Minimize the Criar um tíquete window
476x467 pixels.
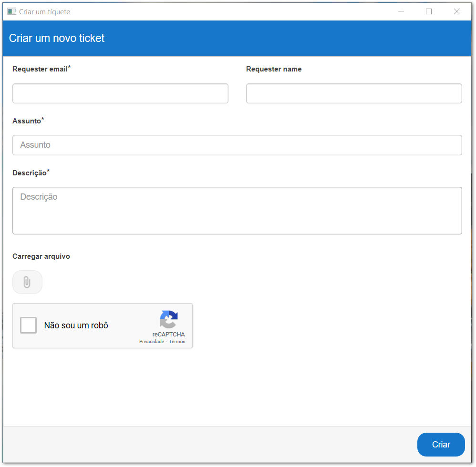tap(401, 11)
